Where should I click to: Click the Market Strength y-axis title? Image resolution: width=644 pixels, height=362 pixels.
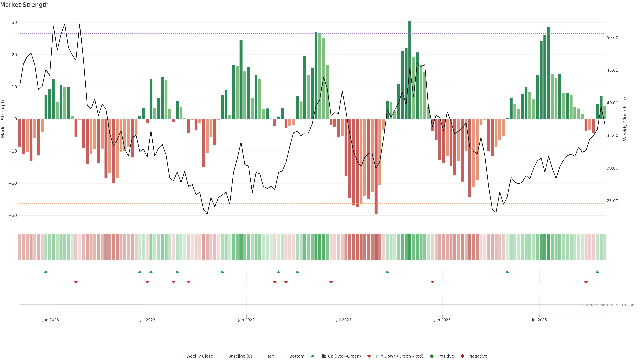point(3,119)
